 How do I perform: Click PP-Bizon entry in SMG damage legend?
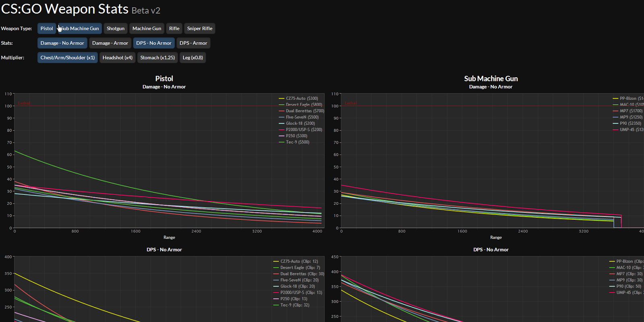628,98
